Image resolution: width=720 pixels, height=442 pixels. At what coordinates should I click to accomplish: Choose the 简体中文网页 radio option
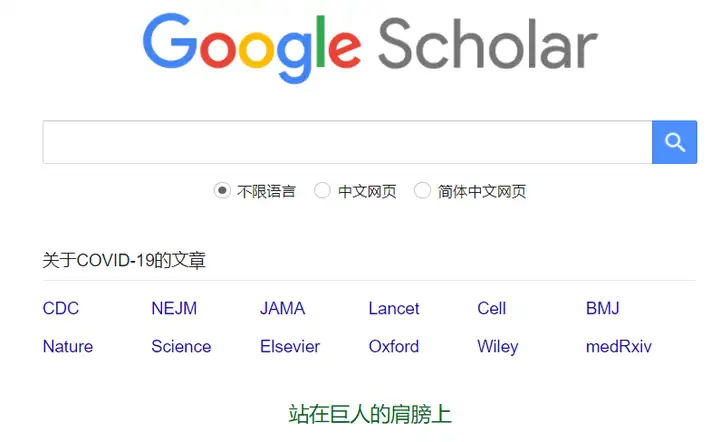tap(422, 191)
